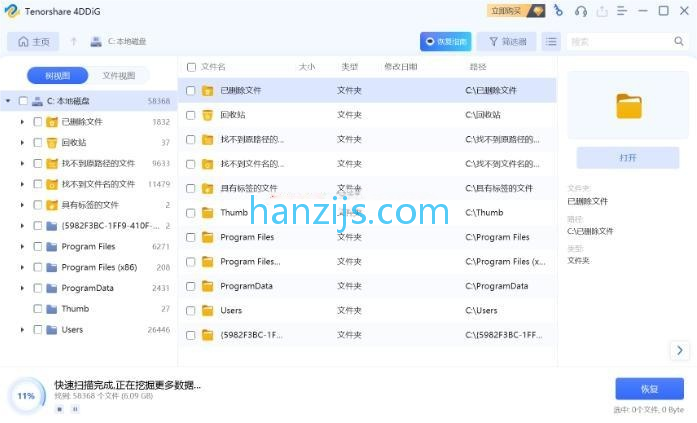This screenshot has height=423, width=697.
Task: Select the {5982F3BC-1FF9-410F tree item
Action: pos(110,226)
